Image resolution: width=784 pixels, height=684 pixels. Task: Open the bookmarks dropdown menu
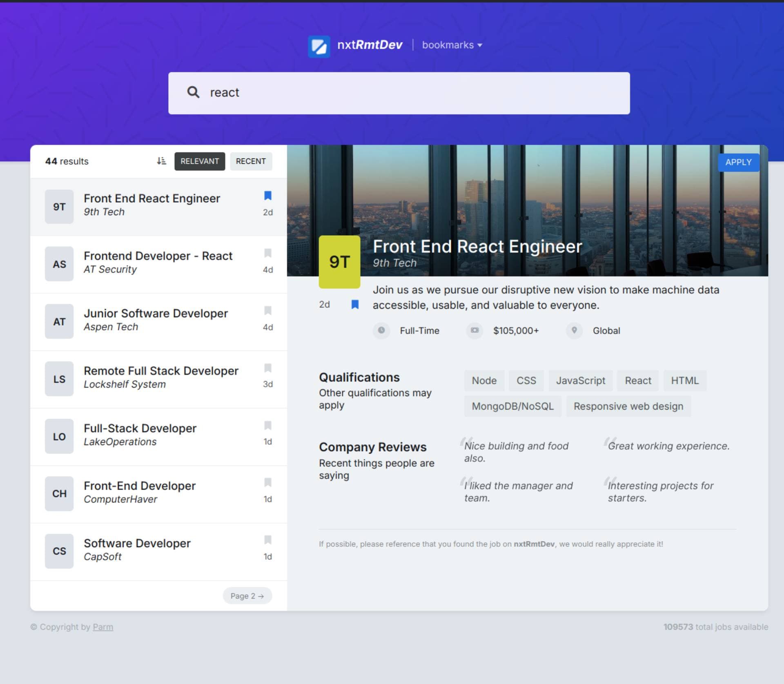click(x=452, y=45)
